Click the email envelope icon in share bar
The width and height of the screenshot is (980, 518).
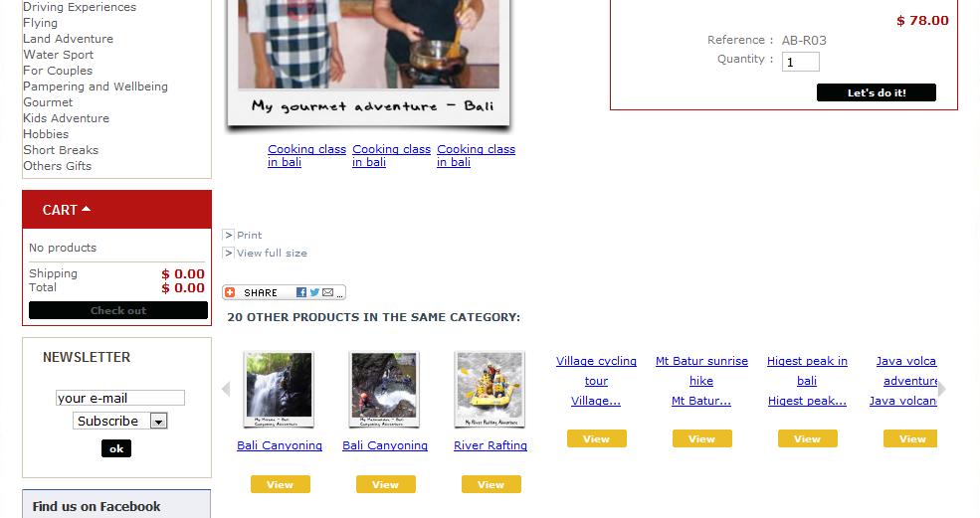click(x=327, y=292)
